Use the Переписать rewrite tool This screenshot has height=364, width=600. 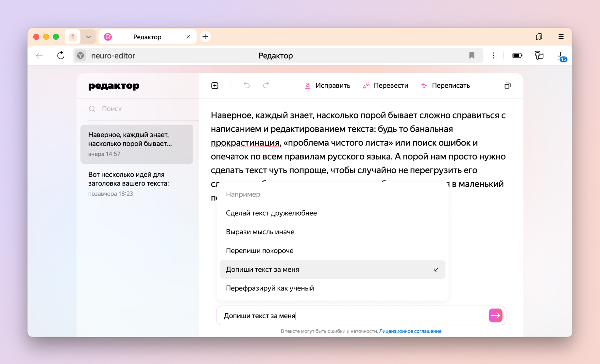tap(445, 85)
